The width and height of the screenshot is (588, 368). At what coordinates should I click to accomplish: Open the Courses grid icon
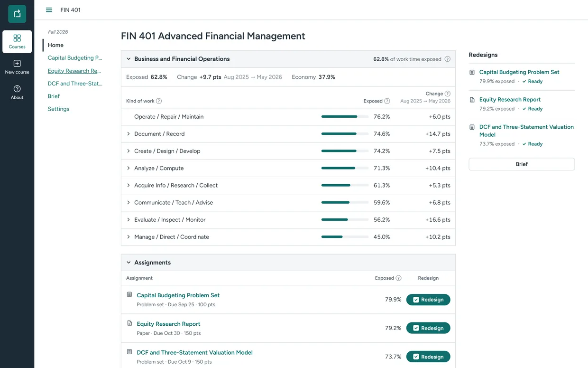point(17,38)
